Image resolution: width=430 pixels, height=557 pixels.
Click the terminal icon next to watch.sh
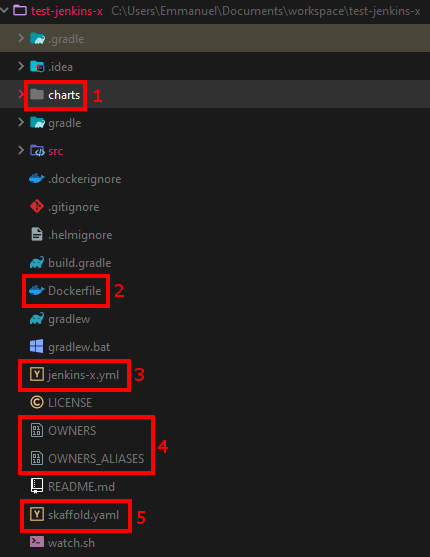(x=37, y=542)
